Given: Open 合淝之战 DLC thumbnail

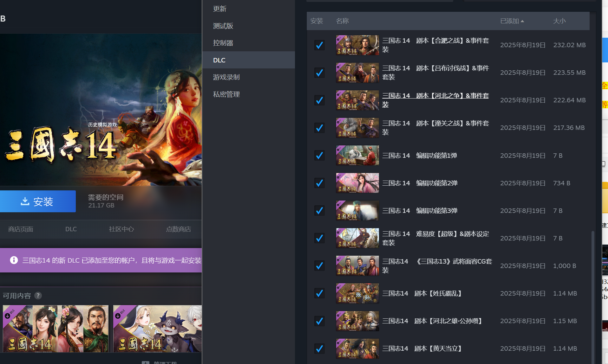Looking at the screenshot, I should [x=357, y=45].
